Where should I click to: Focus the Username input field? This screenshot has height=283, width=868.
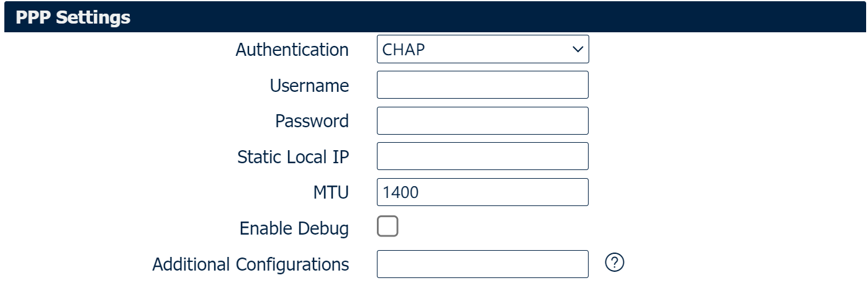tap(482, 85)
